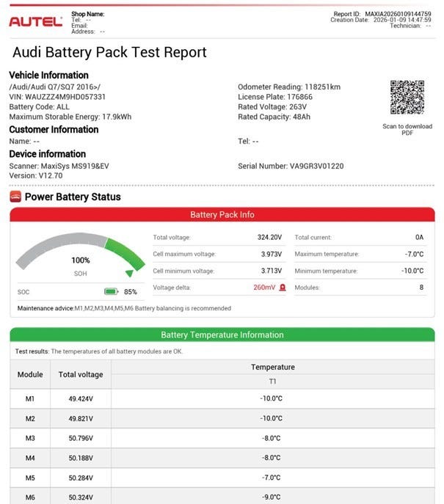
Task: Click M1 voltage '49.424V'
Action: (x=81, y=399)
